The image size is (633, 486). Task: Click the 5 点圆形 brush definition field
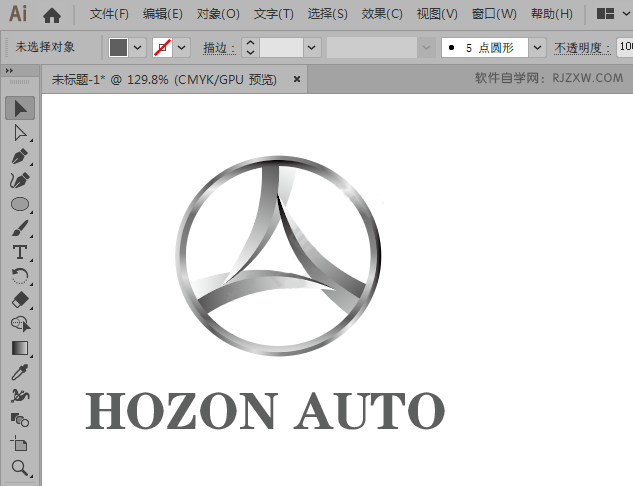coord(485,48)
